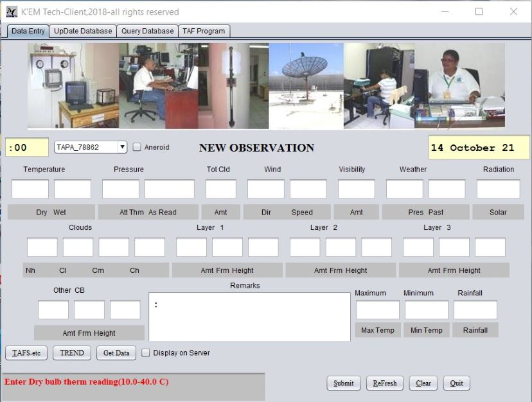532x402 pixels.
Task: Click the Get Data button
Action: (x=116, y=353)
